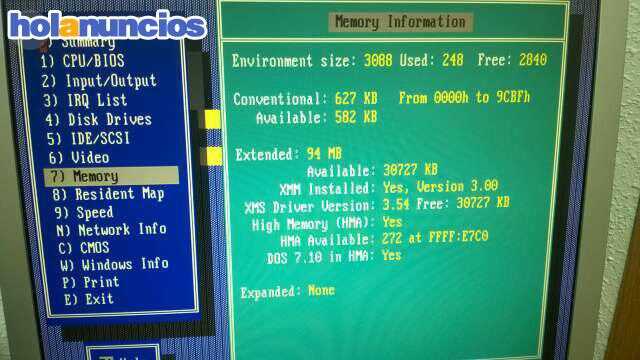Image resolution: width=640 pixels, height=360 pixels.
Task: Click the holanuncios logo watermark
Action: click(107, 25)
